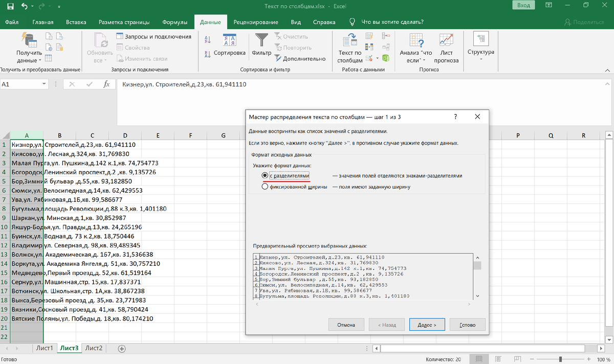This screenshot has height=364, width=614.
Task: Sort descending Я to А
Action: (x=208, y=54)
